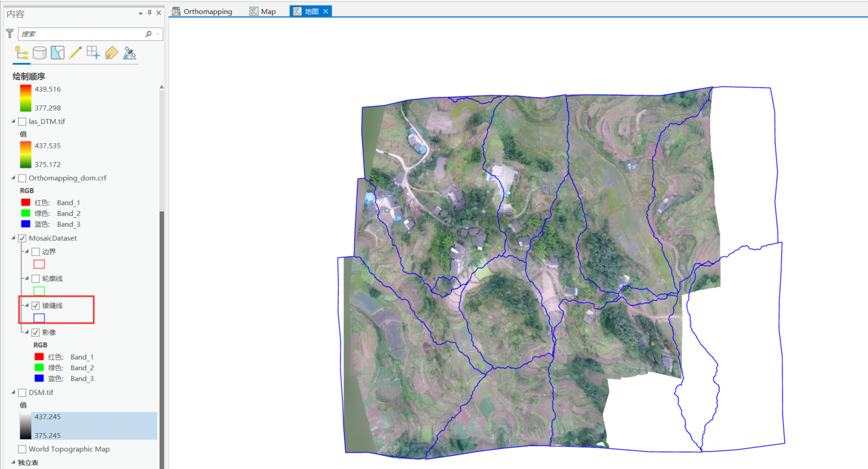Click 影像 green Band_2 swatch
This screenshot has height=469, width=868.
(39, 367)
